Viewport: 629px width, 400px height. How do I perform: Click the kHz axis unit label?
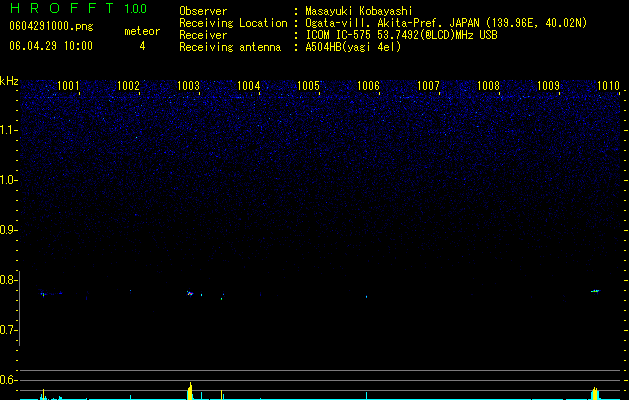(x=9, y=81)
